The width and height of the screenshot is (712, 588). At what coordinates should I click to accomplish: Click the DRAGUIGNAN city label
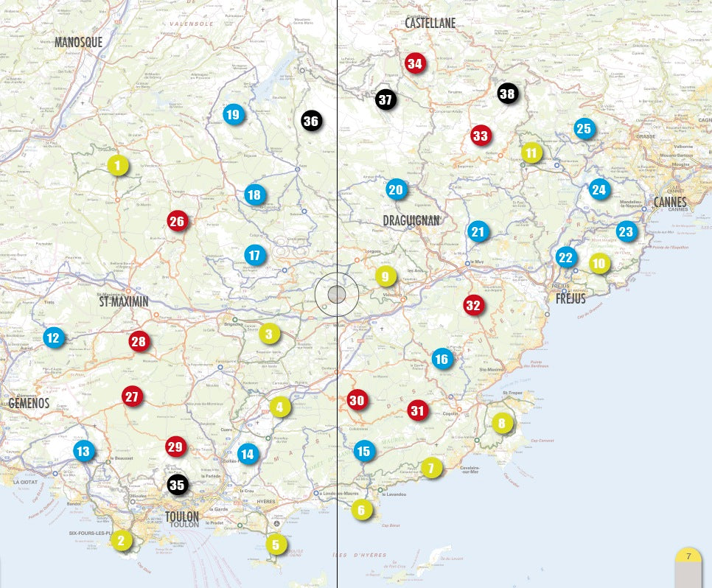tap(411, 220)
